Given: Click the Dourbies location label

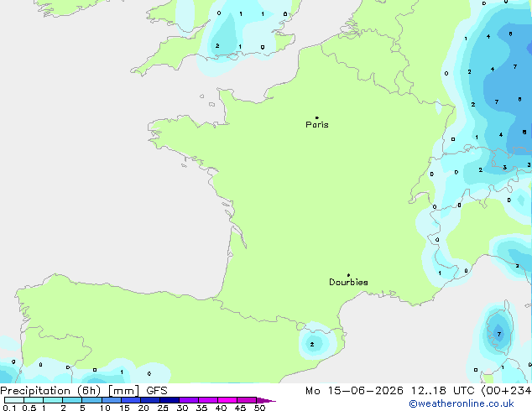Looking at the screenshot, I should click(348, 282).
